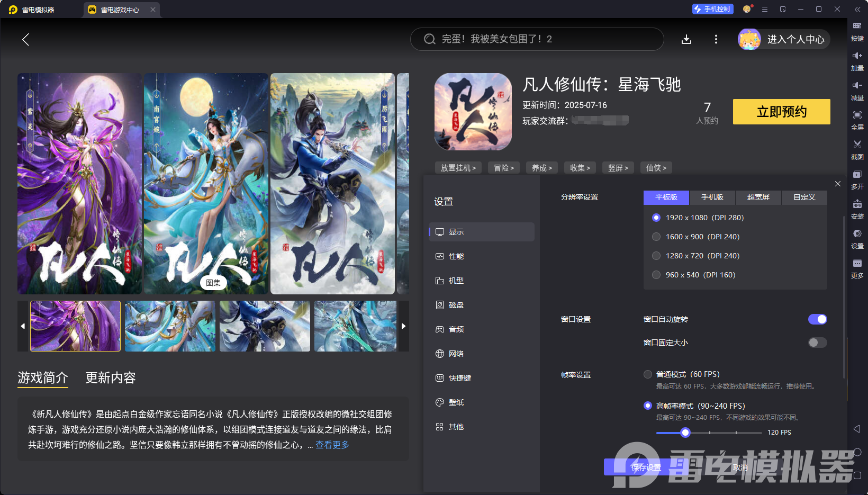
Task: Click 安装 APK install icon
Action: tap(857, 210)
